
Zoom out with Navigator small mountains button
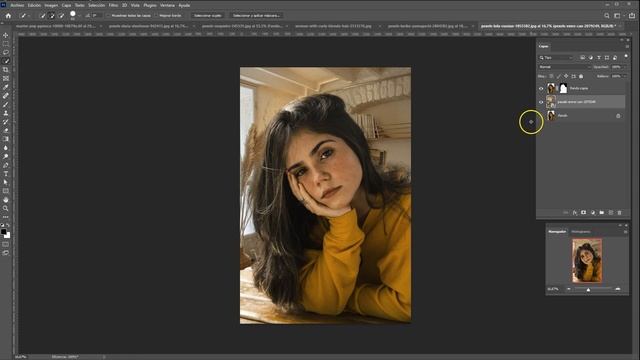coord(569,289)
